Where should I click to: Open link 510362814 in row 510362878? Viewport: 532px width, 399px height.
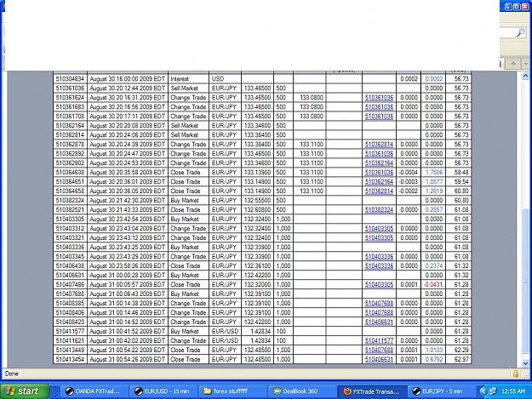pyautogui.click(x=379, y=145)
